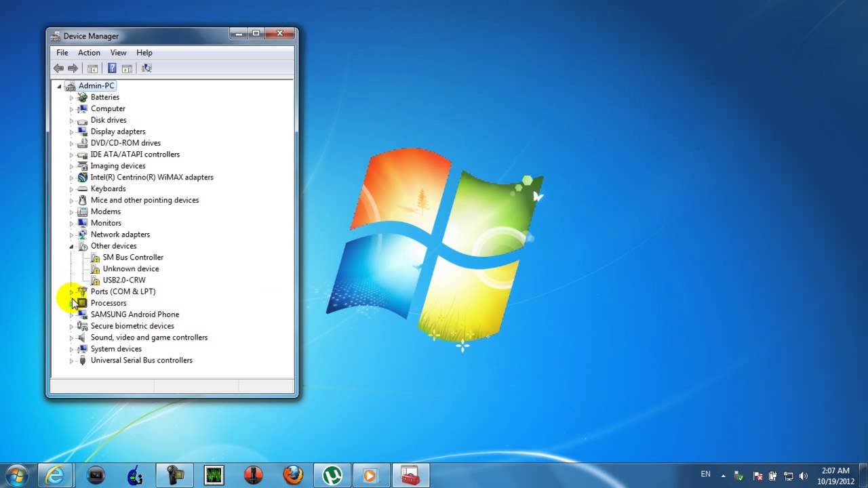Select the SAMSUNG Android Phone text
This screenshot has width=868, height=488.
[x=135, y=314]
